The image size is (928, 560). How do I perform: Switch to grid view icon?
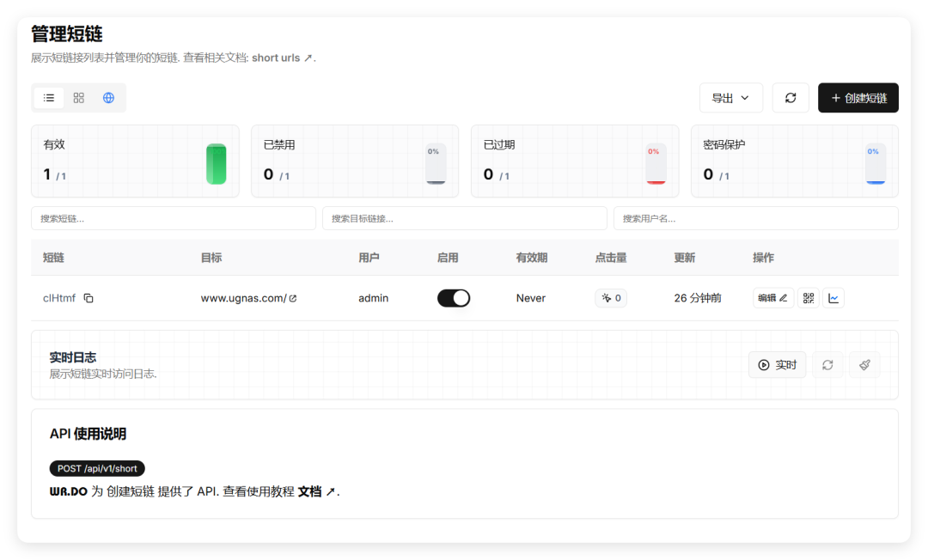coord(79,98)
